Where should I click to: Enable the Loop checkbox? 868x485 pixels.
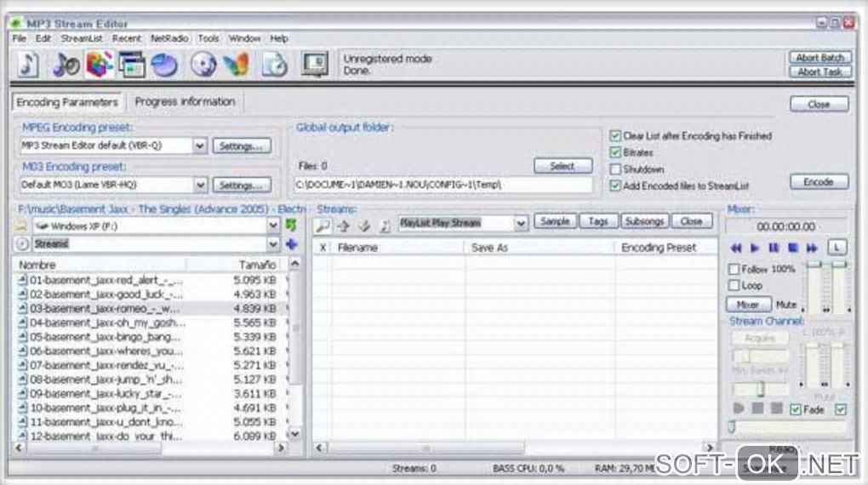(x=734, y=286)
